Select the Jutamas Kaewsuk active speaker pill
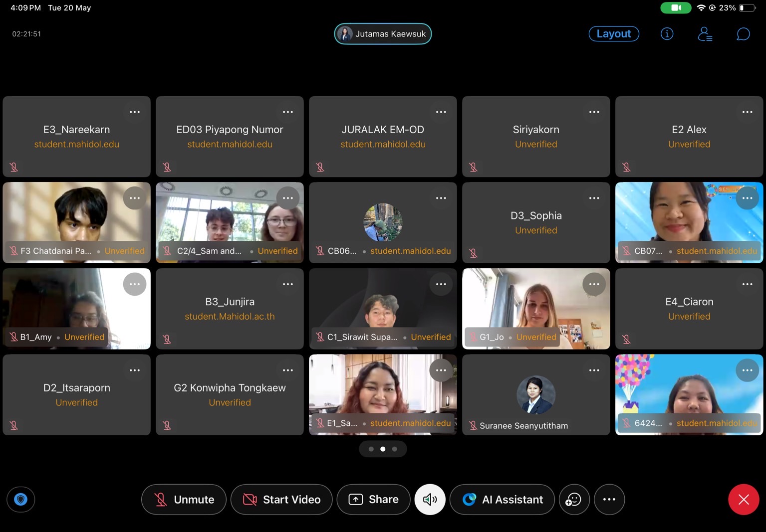Viewport: 766px width, 532px height. click(x=383, y=34)
